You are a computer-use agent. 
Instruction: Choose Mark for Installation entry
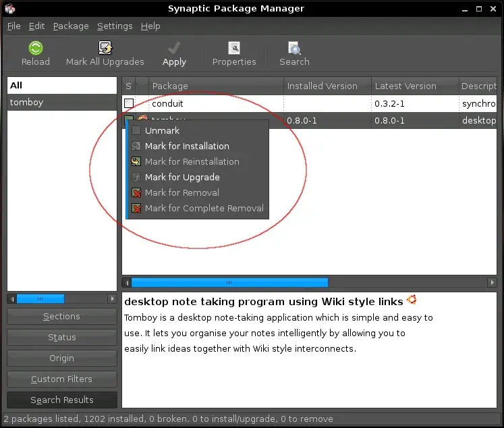coord(198,146)
